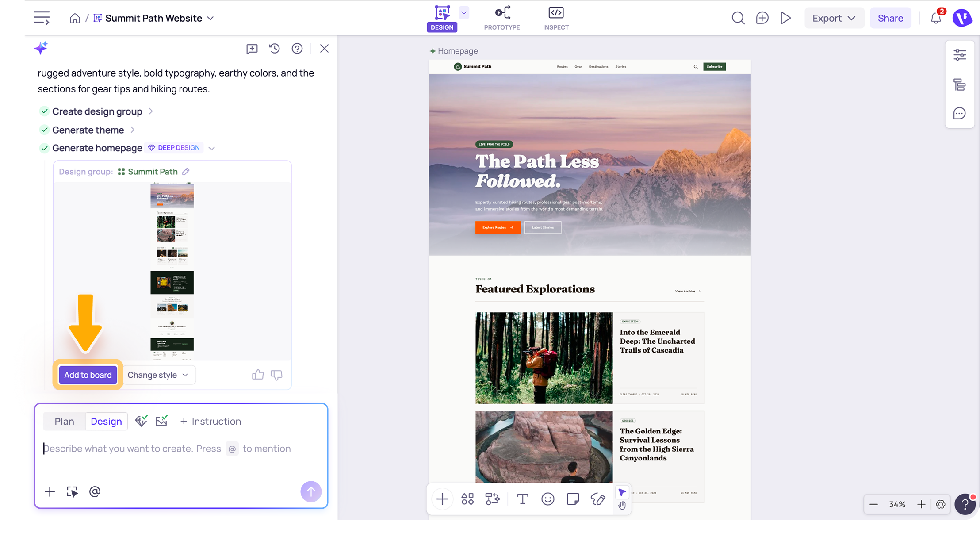Viewport: 980px width, 537px height.
Task: Open the Change style dropdown
Action: pos(158,375)
